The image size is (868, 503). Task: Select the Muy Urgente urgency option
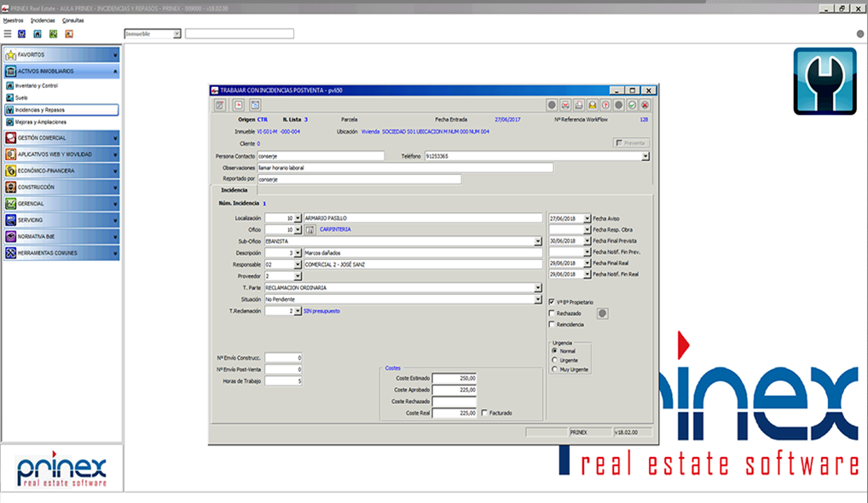point(554,369)
